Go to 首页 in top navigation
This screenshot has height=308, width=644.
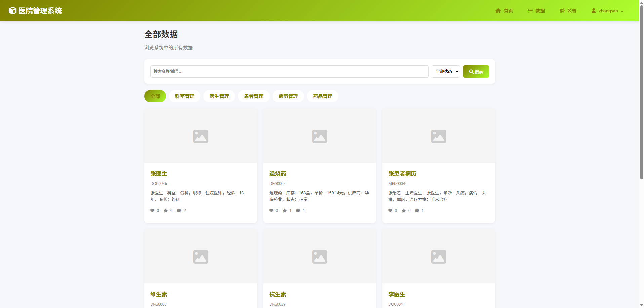pos(504,11)
